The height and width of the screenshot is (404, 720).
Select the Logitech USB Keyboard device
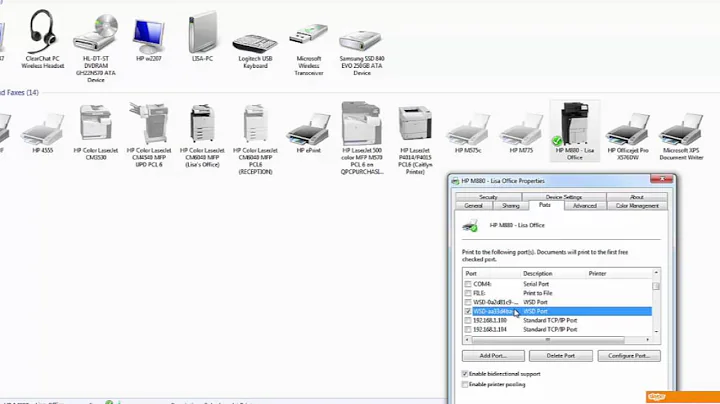(x=255, y=50)
